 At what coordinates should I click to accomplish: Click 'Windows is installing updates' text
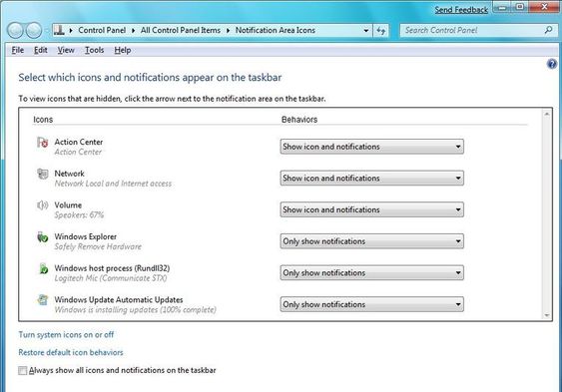135,309
